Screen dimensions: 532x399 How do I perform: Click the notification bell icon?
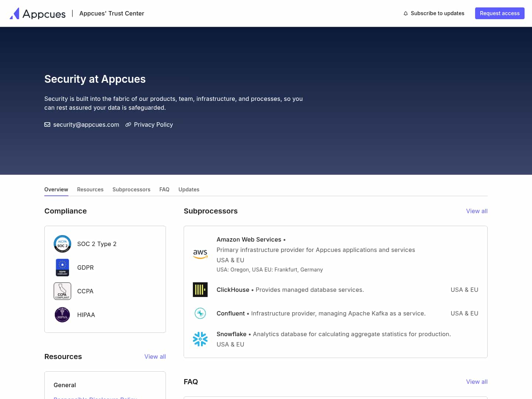406,13
